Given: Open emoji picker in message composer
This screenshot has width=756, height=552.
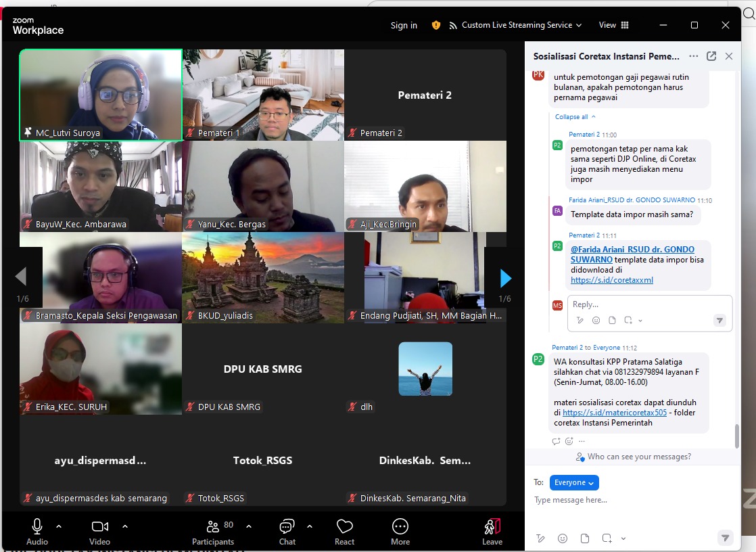Looking at the screenshot, I should (563, 538).
